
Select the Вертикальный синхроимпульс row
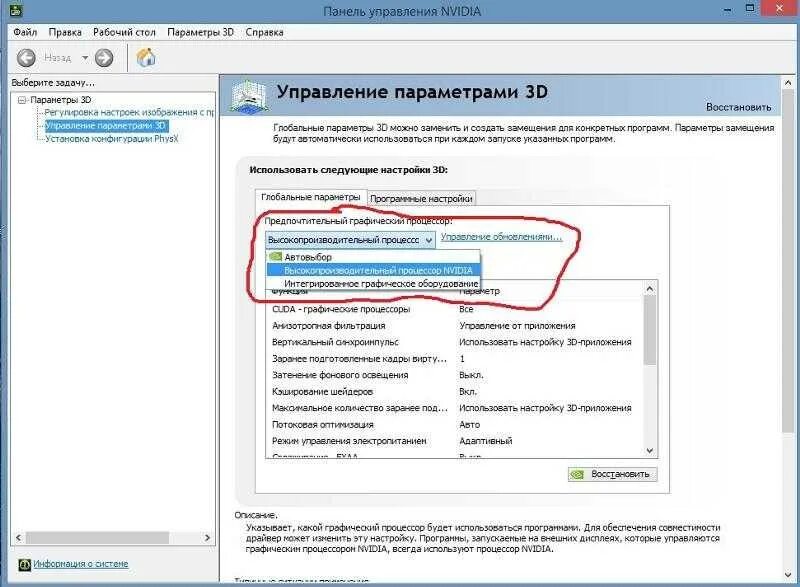[455, 342]
